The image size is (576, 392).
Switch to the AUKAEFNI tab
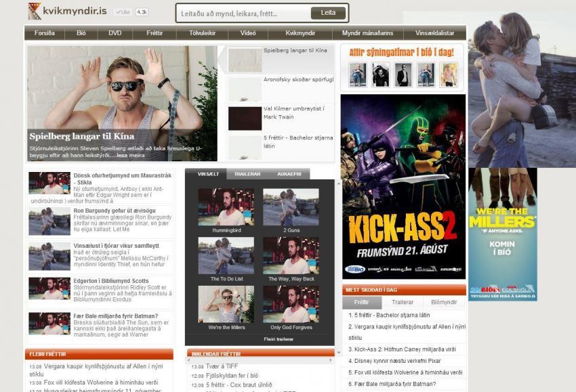point(289,174)
